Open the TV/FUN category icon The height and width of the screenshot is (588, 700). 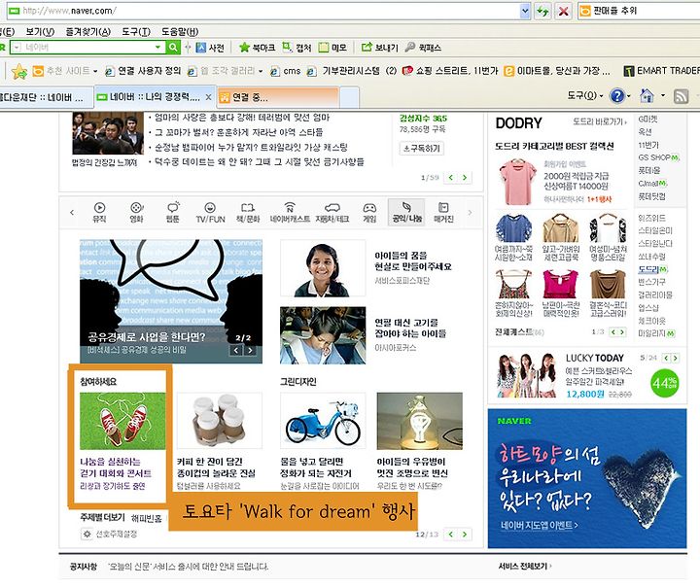pos(210,207)
